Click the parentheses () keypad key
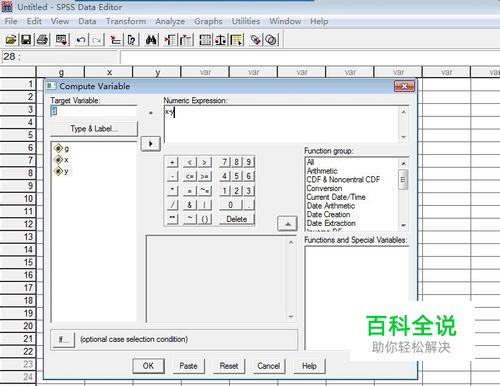 pos(204,219)
